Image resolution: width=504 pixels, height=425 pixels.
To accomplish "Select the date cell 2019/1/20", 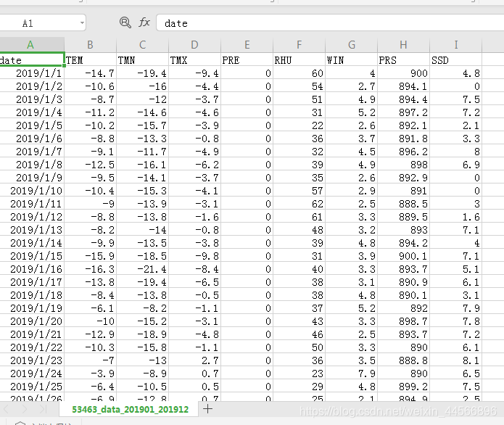I will tap(32, 321).
